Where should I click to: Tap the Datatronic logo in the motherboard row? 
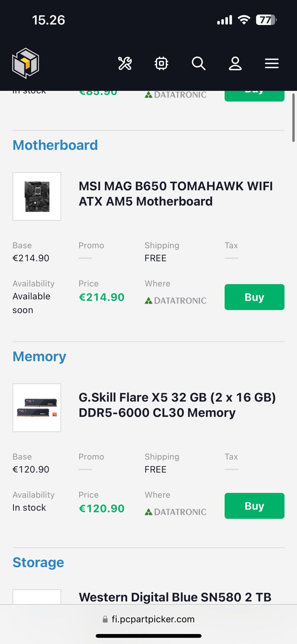[x=176, y=300]
